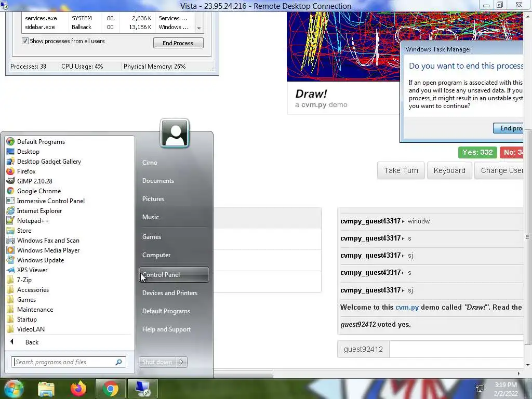
Task: Click End Process in Task Manager
Action: [x=178, y=43]
